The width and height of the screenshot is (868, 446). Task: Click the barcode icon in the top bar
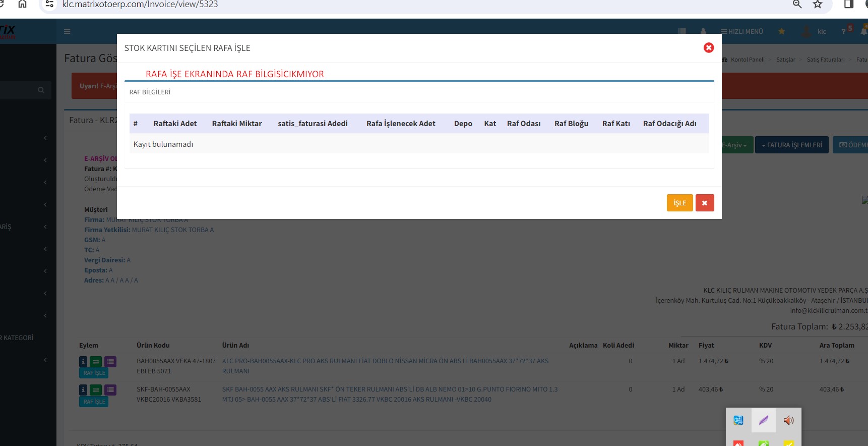pos(682,31)
